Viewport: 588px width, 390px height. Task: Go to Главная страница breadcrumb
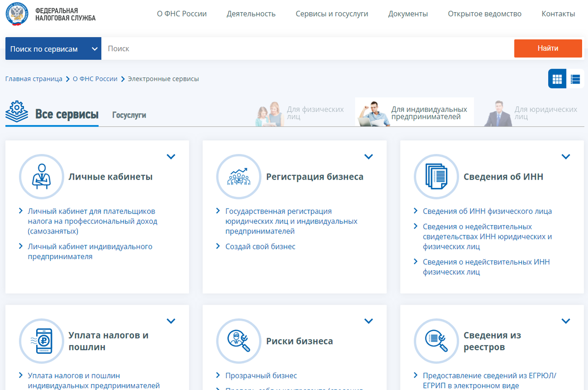(34, 78)
